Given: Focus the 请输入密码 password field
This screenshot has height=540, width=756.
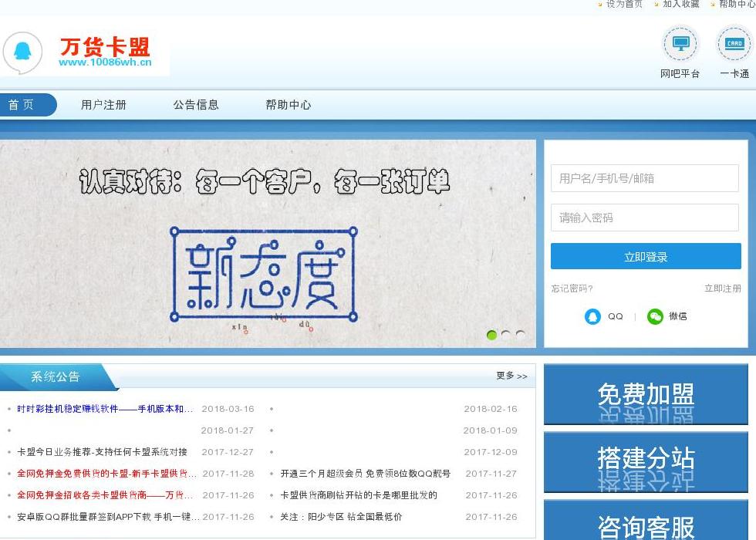Looking at the screenshot, I should click(x=645, y=218).
